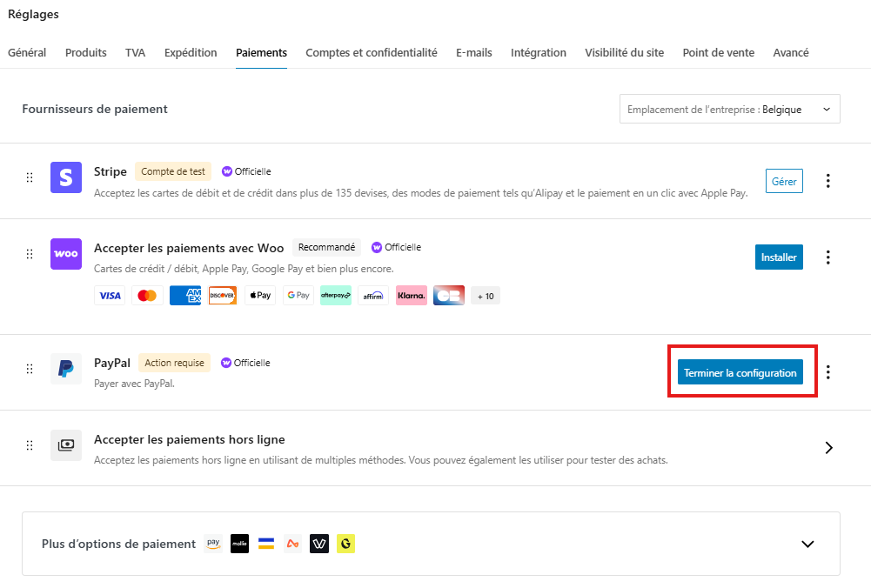Switch to the Expédition tab

191,53
